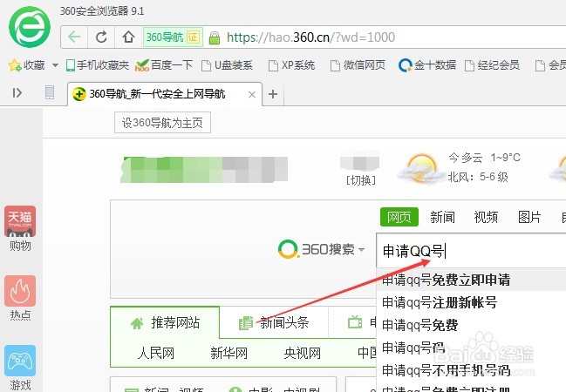Click the mobile phone icon beside the tabs

50,92
